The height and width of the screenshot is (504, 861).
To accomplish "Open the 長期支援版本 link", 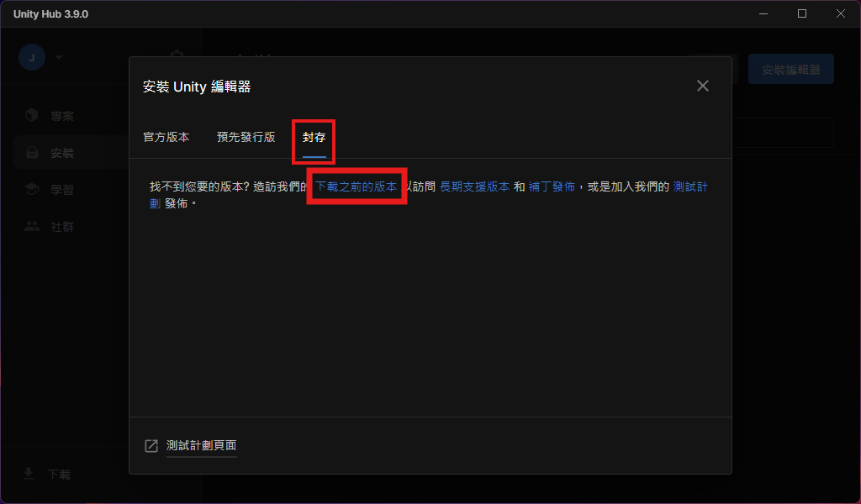I will click(x=474, y=187).
